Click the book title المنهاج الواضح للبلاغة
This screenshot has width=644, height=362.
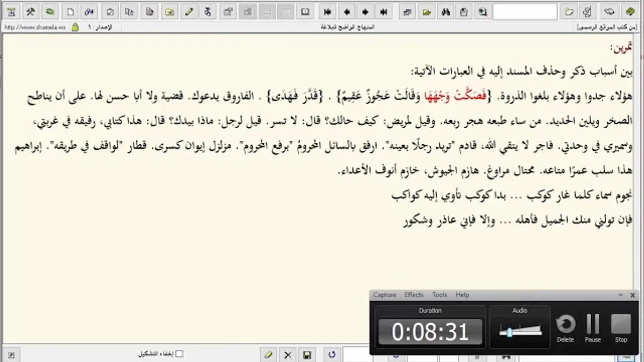coord(348,27)
